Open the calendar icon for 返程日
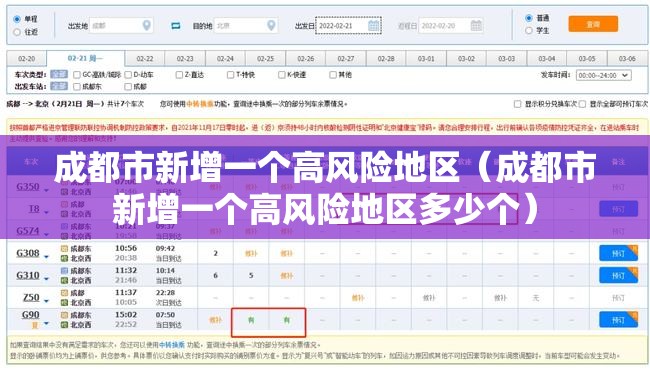The height and width of the screenshot is (374, 650). pos(476,25)
